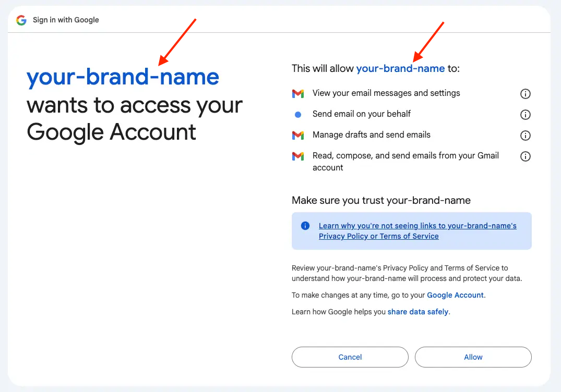Open info for View your email messages and settings
The height and width of the screenshot is (392, 561).
coord(525,94)
